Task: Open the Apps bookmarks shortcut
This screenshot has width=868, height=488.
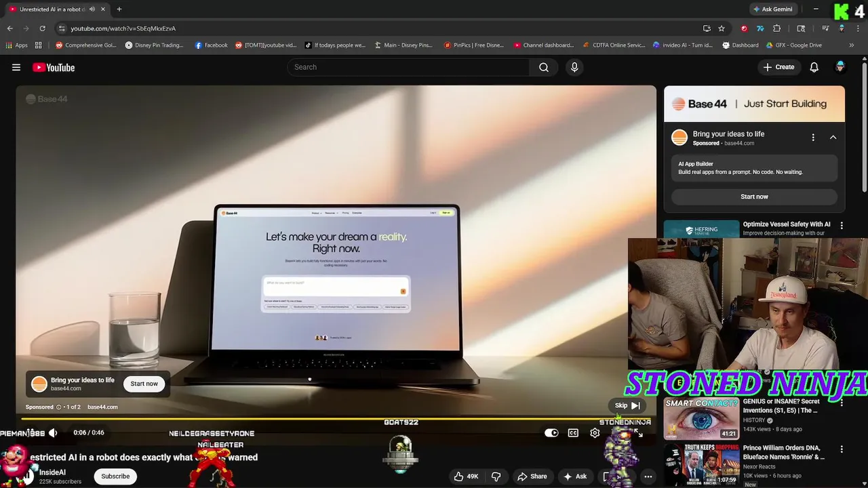Action: 17,45
